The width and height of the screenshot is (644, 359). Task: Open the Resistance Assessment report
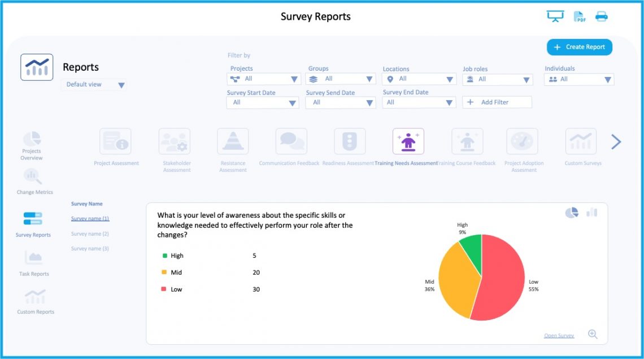233,141
